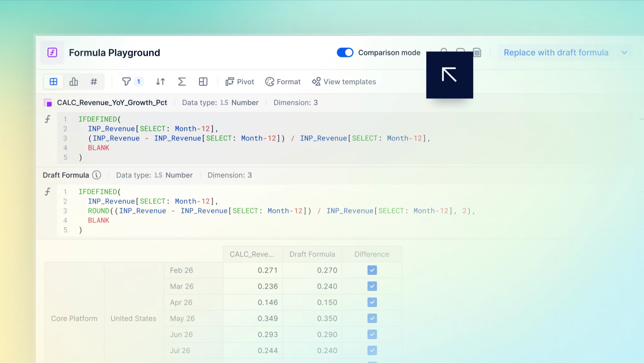Toggle the Difference checkbox for Feb 26
The width and height of the screenshot is (644, 363).
tap(372, 270)
